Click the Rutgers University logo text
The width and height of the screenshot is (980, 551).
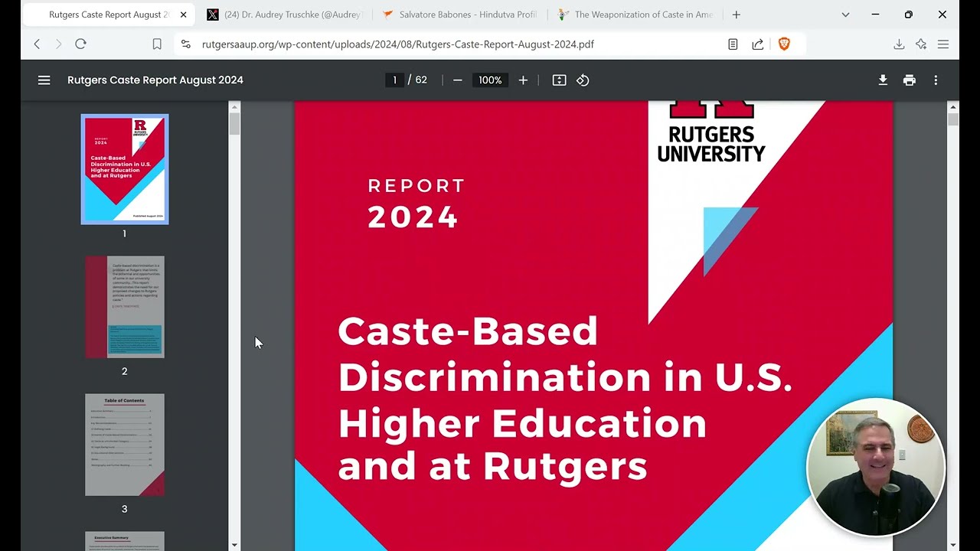pos(711,144)
